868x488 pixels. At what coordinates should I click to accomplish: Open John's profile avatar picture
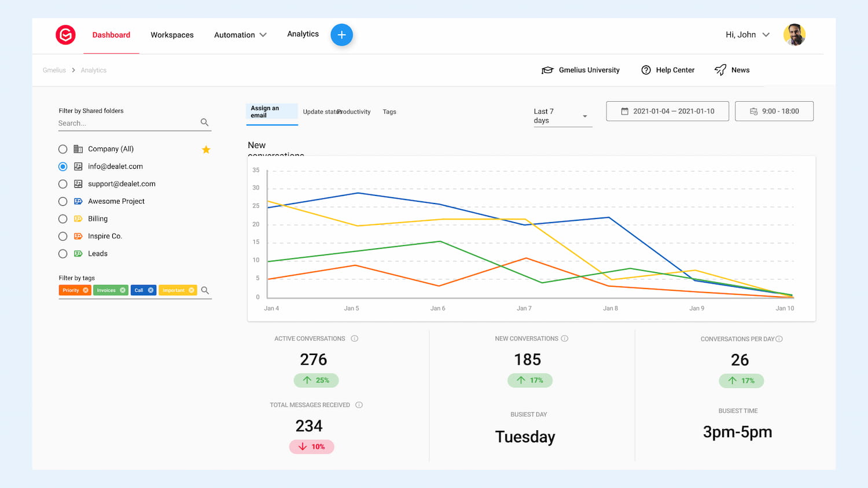(x=794, y=35)
